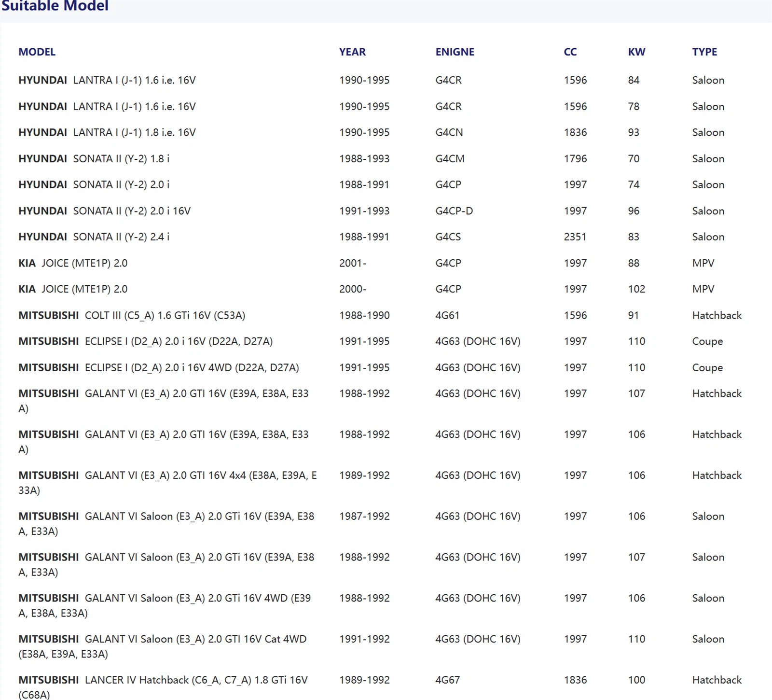
Task: Select GALANT VI 2.0 GTI 16V 4x4 model
Action: coord(167,482)
